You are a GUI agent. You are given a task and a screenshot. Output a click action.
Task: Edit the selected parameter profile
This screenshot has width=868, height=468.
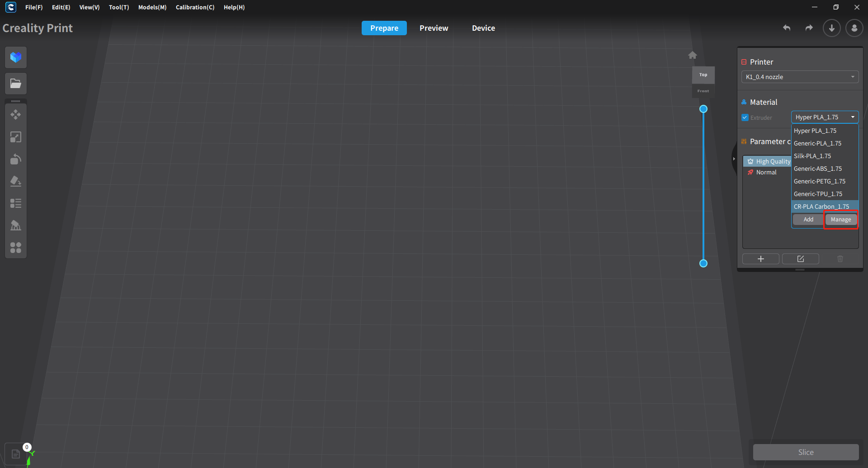[x=801, y=259]
